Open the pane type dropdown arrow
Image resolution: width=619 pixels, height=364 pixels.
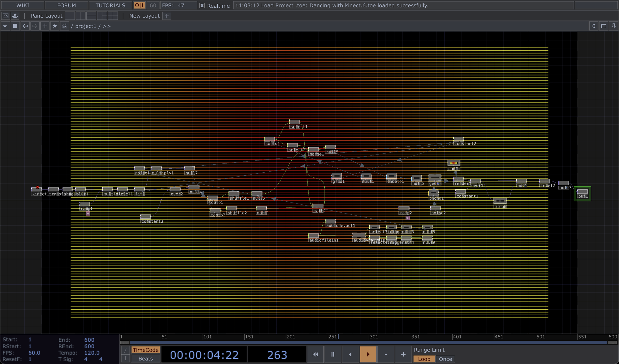(5, 26)
